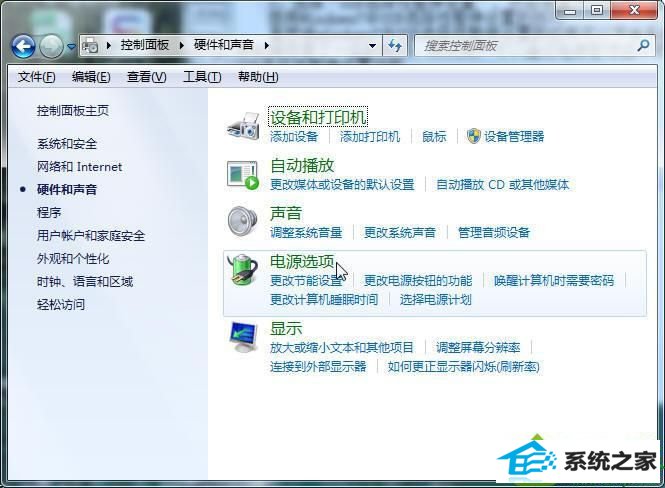Click 管理音频设备 link
Viewport: 665px width, 488px height.
pos(494,232)
